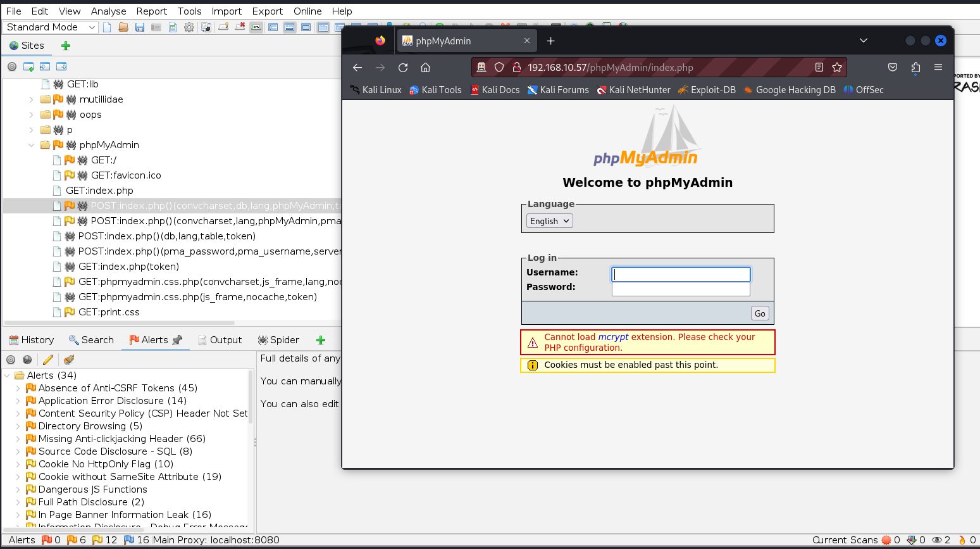Switch to the Search tab
The image size is (980, 549).
[91, 340]
